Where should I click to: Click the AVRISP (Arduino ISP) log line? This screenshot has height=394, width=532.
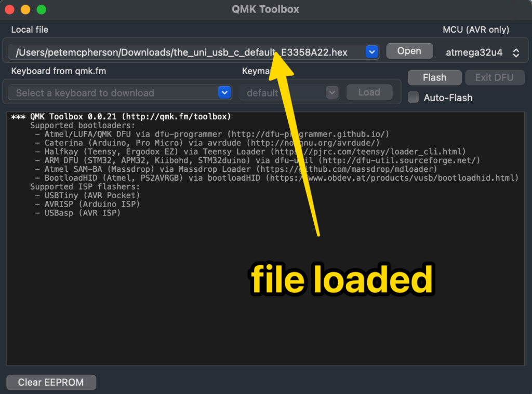pos(87,205)
